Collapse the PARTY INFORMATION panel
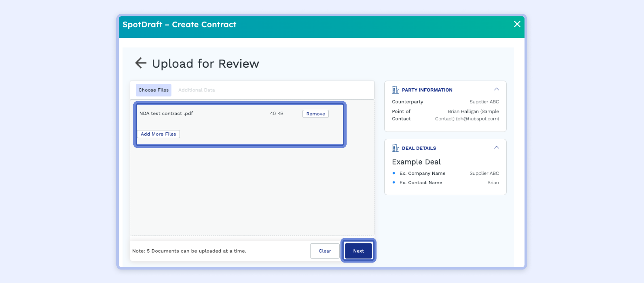The image size is (644, 283). [497, 89]
